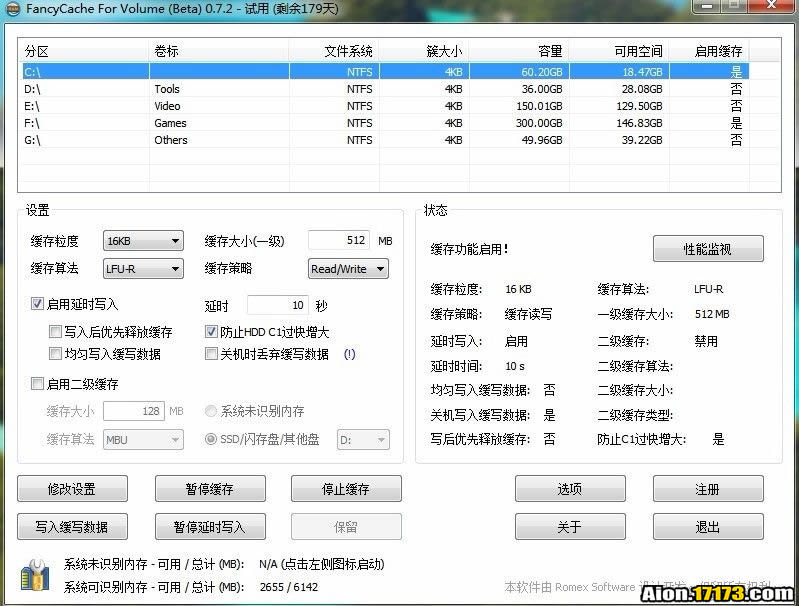799x606 pixels.
Task: Click the 缓存功能启用! status text
Action: (x=469, y=249)
